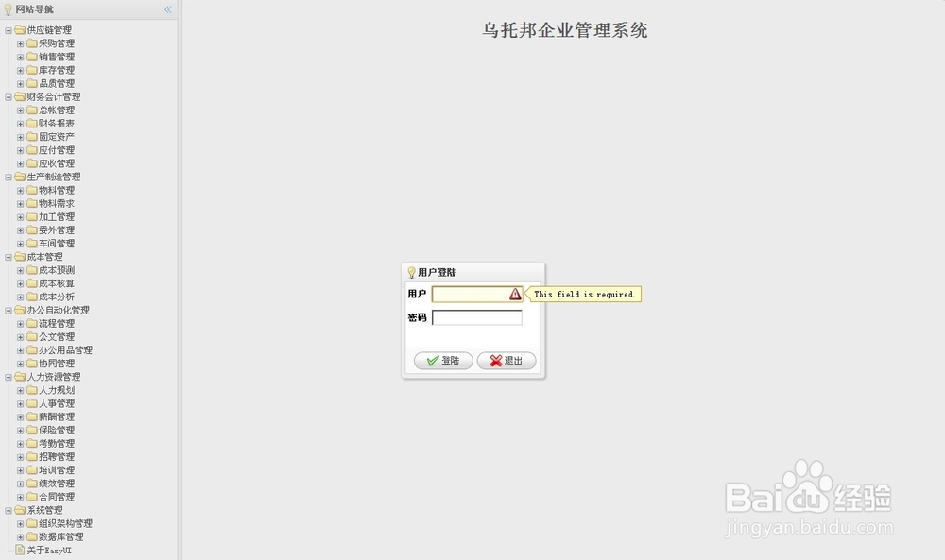Select 成本分析 in the navigation tree
This screenshot has width=945, height=560.
point(55,297)
